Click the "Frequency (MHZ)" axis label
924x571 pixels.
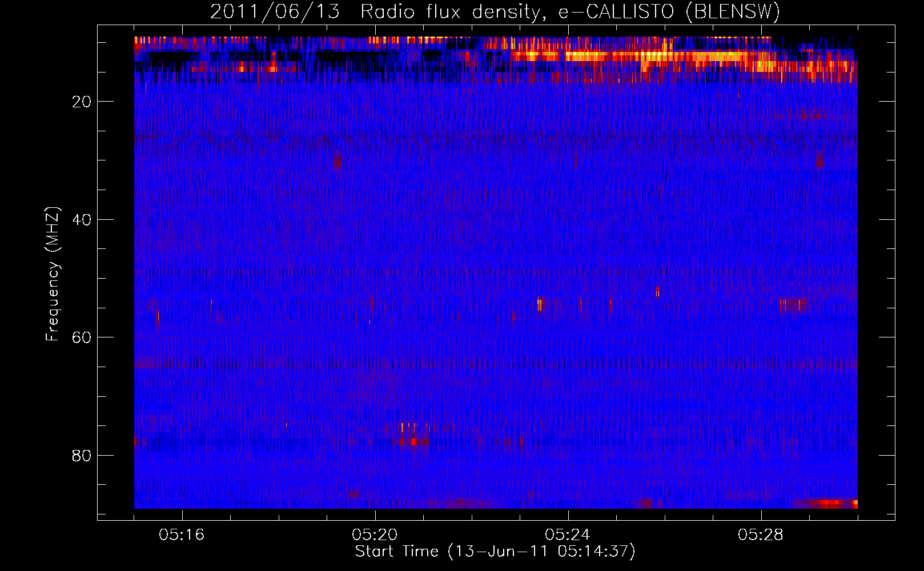tap(52, 274)
